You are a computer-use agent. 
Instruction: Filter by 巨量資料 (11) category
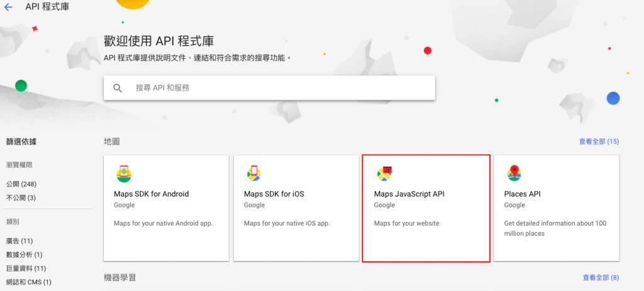click(26, 268)
